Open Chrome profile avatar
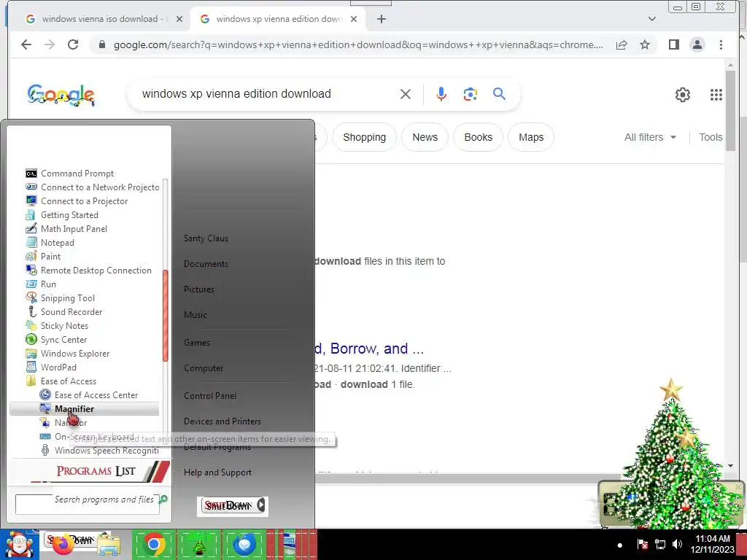The height and width of the screenshot is (560, 747). click(697, 44)
